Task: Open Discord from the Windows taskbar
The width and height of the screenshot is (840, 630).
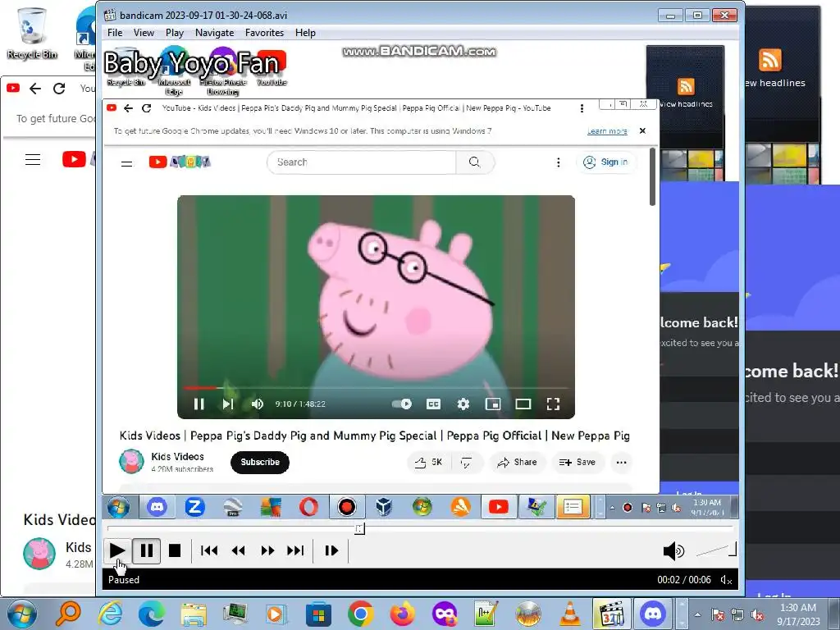Action: pos(652,614)
